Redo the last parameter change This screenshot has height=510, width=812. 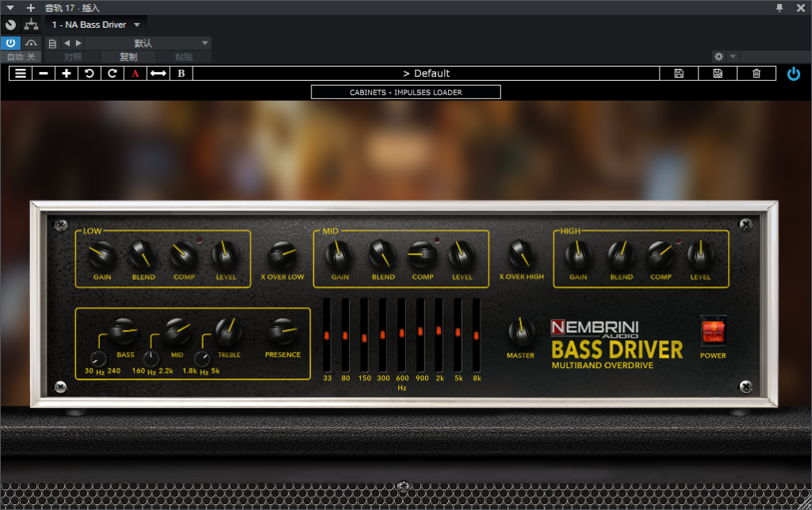[112, 74]
